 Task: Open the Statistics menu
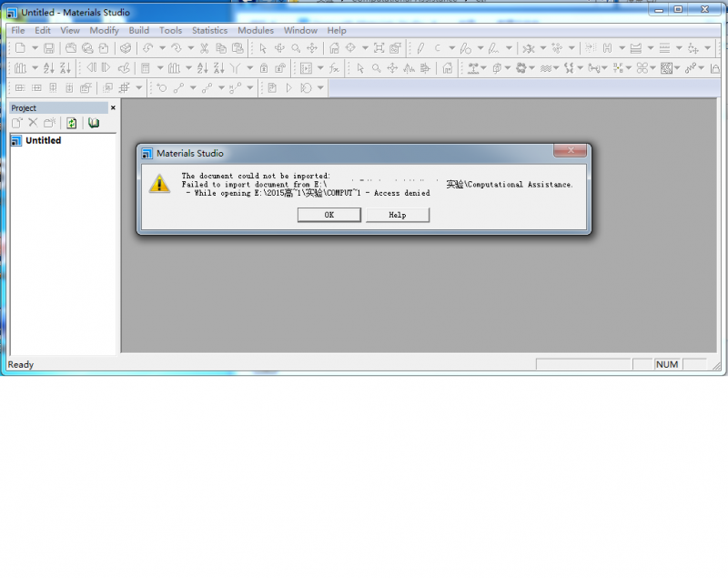click(x=210, y=31)
